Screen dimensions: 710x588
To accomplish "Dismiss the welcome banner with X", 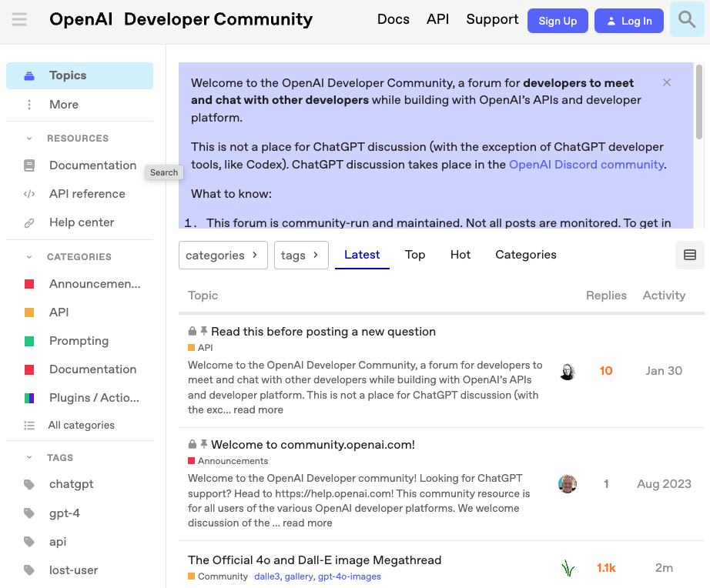I will tap(667, 82).
